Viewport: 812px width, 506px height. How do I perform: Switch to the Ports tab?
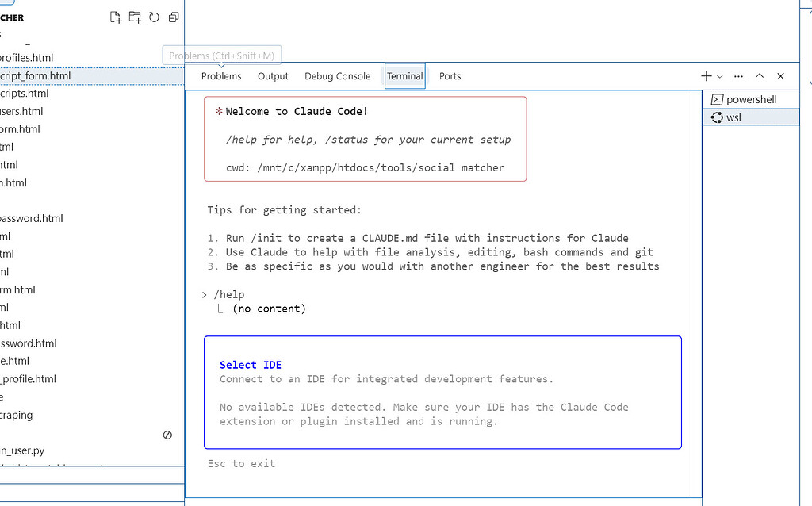coord(450,75)
